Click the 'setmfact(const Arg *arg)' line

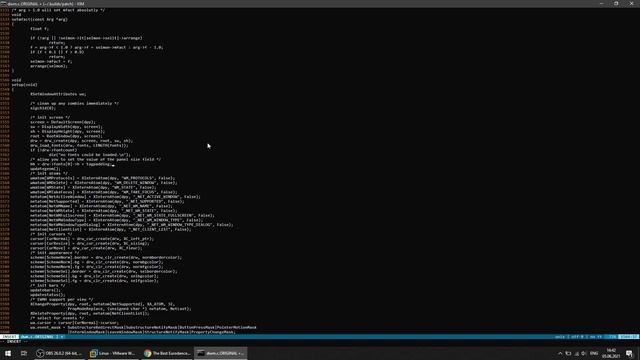40,19
